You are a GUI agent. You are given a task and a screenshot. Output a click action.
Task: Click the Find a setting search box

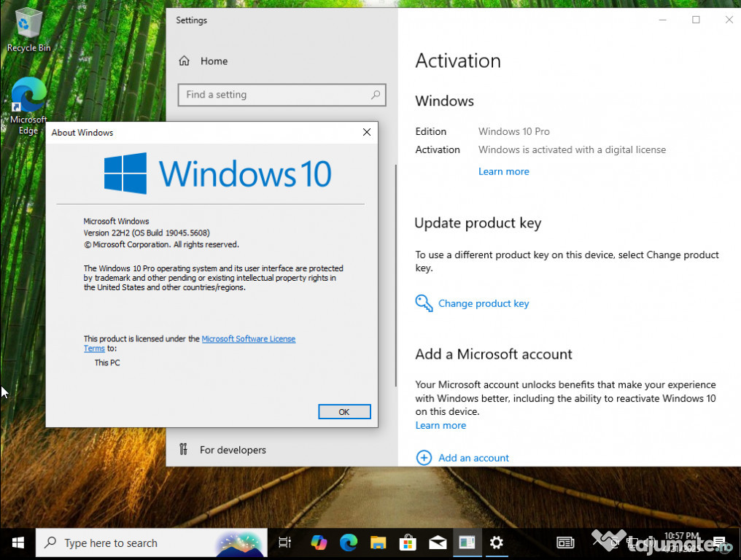tap(282, 95)
